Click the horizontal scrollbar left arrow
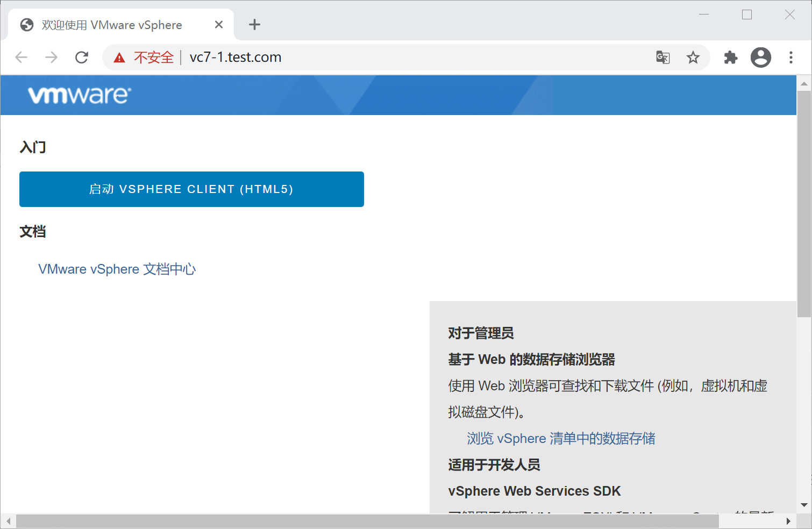Image resolution: width=812 pixels, height=529 pixels. click(8, 521)
